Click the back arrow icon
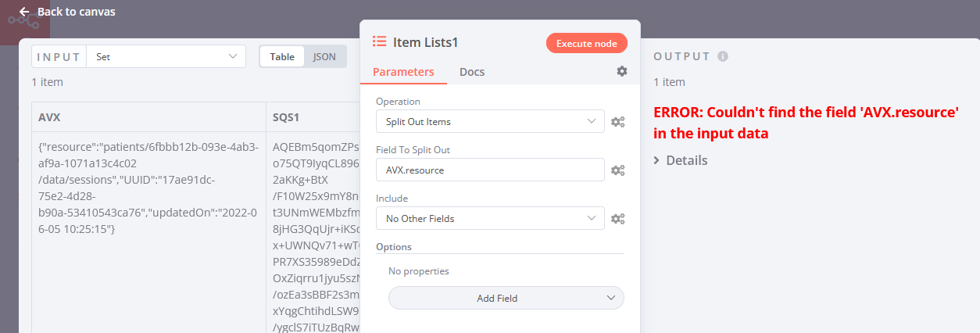The width and height of the screenshot is (980, 333). click(x=24, y=12)
